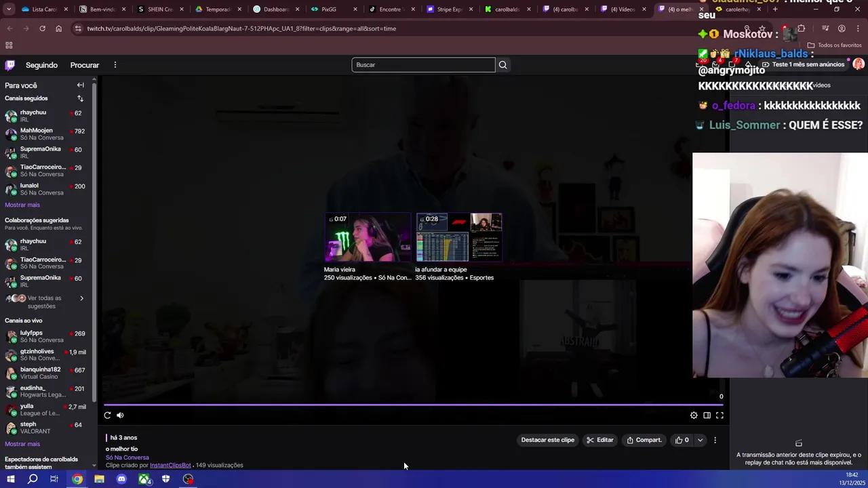This screenshot has height=488, width=868.
Task: Click Destacar este clipe button
Action: (x=547, y=440)
